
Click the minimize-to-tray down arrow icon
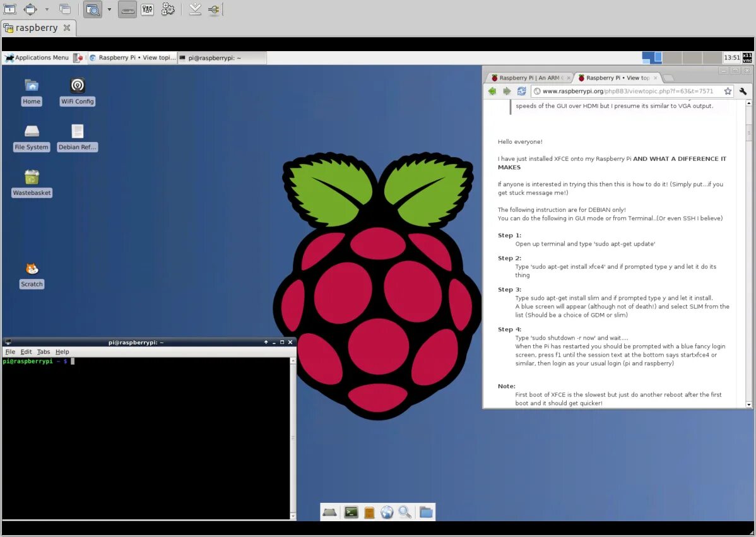coord(195,9)
